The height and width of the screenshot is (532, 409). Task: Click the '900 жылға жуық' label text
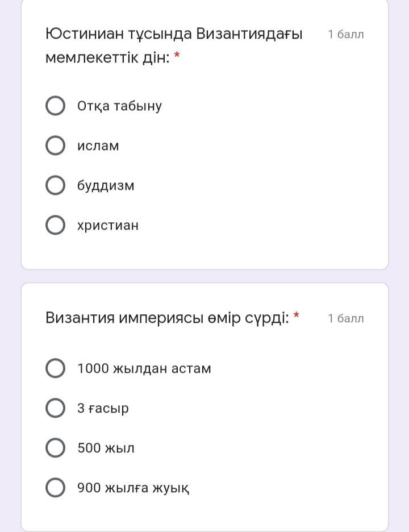pyautogui.click(x=133, y=488)
